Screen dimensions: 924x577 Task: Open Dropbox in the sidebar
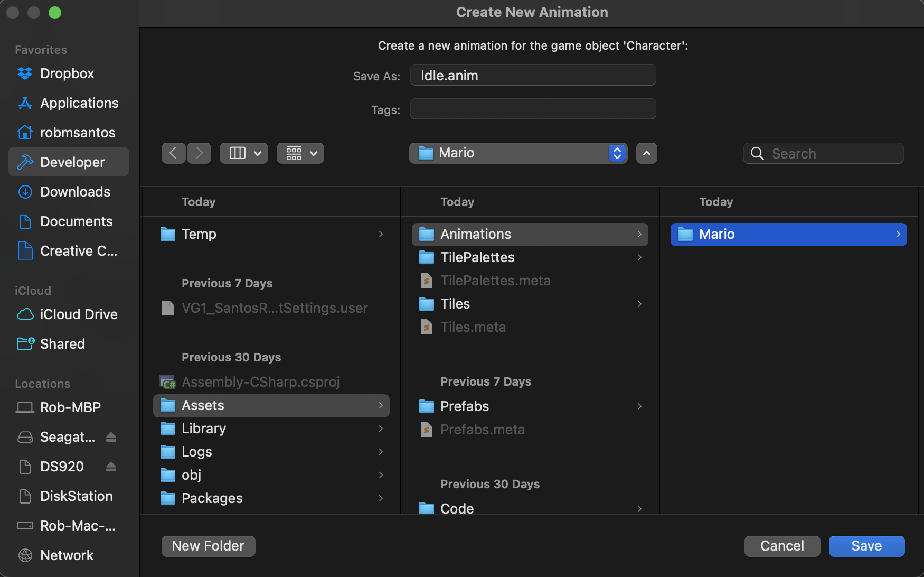[67, 73]
